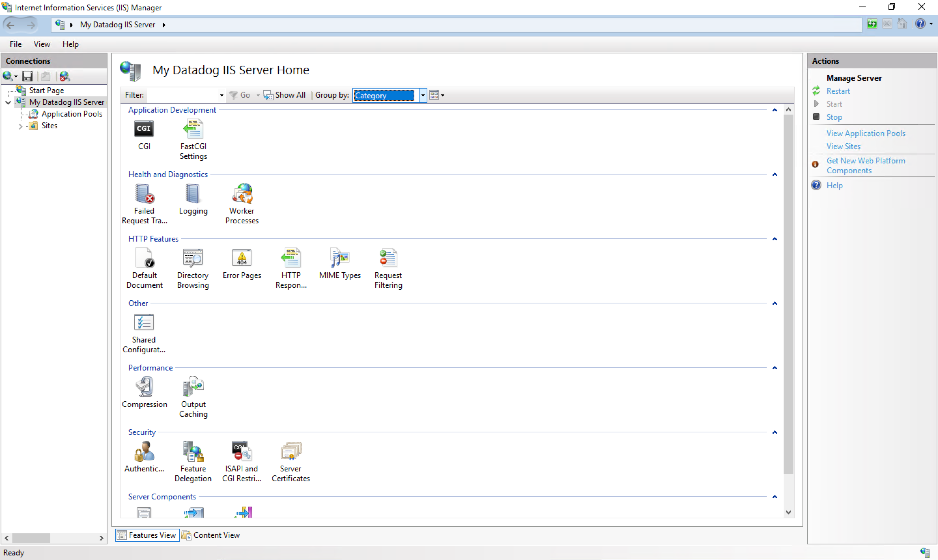Open Server Certificates

point(290,451)
